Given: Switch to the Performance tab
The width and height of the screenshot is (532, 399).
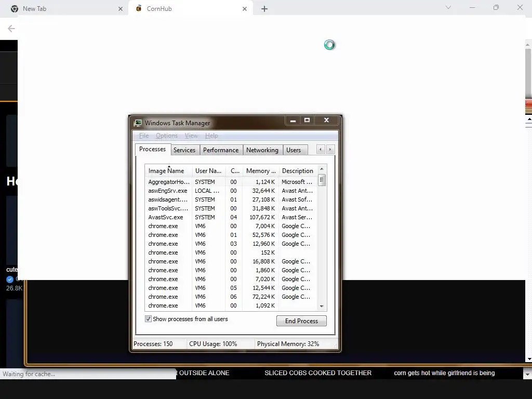Looking at the screenshot, I should 221,150.
